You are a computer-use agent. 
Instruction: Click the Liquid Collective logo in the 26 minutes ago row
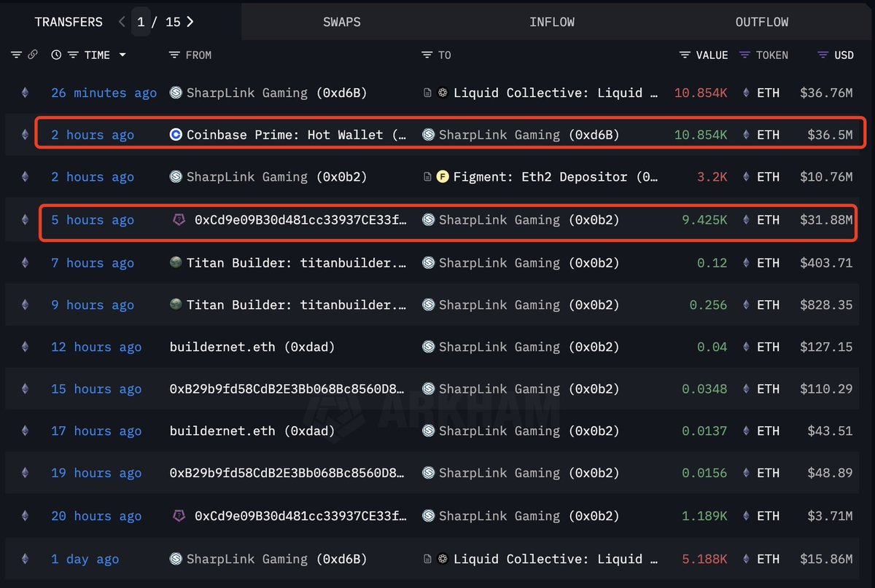(443, 93)
